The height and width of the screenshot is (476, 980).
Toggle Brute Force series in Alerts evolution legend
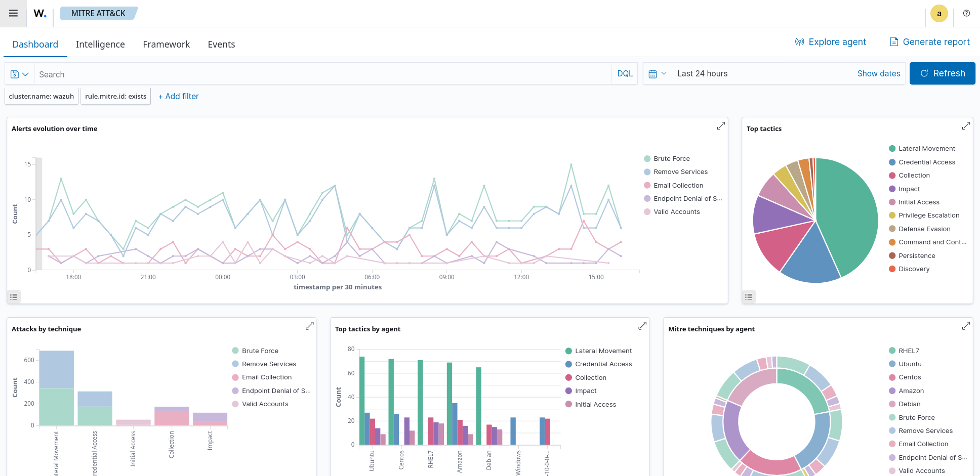[671, 159]
